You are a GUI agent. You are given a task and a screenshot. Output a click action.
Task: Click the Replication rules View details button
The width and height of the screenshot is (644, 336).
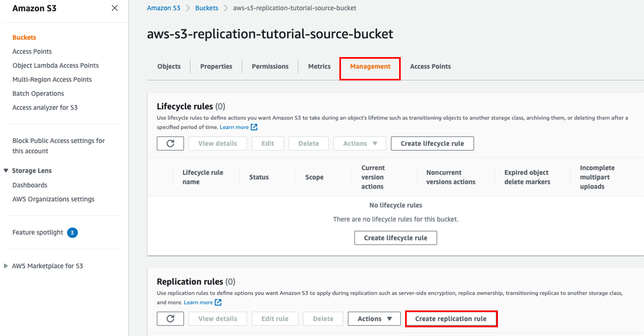[218, 319]
